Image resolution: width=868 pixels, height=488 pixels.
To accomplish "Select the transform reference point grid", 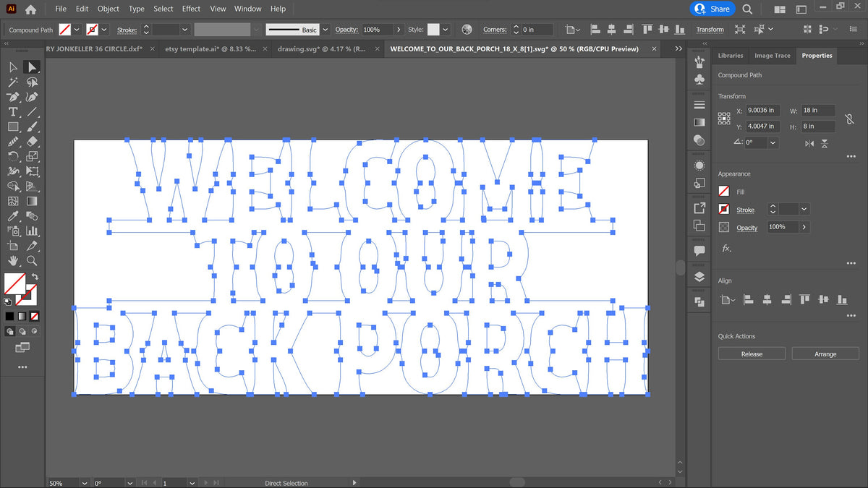I will coord(724,119).
